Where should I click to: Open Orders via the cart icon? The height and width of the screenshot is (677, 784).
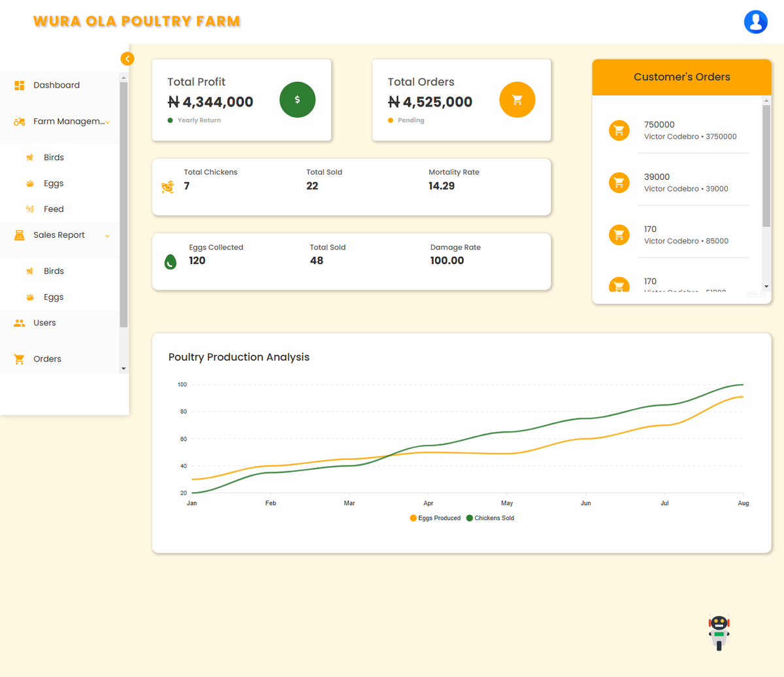(x=18, y=359)
